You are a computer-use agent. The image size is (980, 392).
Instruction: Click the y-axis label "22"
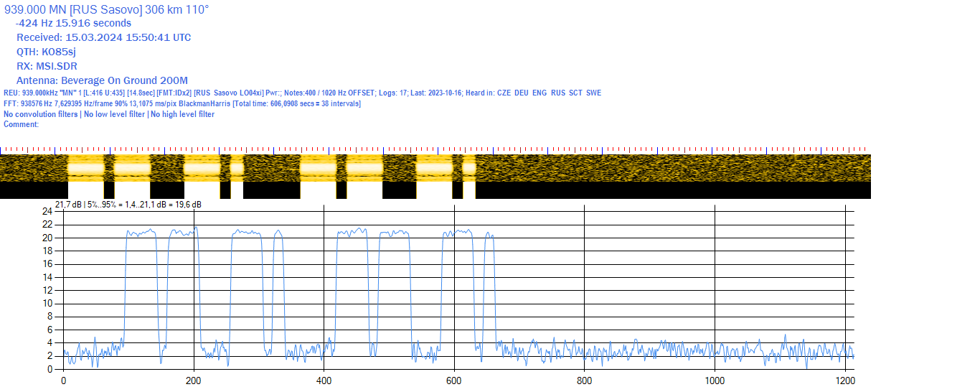point(48,225)
